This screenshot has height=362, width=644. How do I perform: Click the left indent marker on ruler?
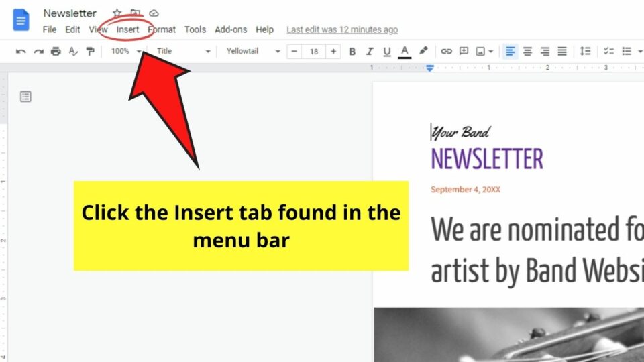coord(429,68)
